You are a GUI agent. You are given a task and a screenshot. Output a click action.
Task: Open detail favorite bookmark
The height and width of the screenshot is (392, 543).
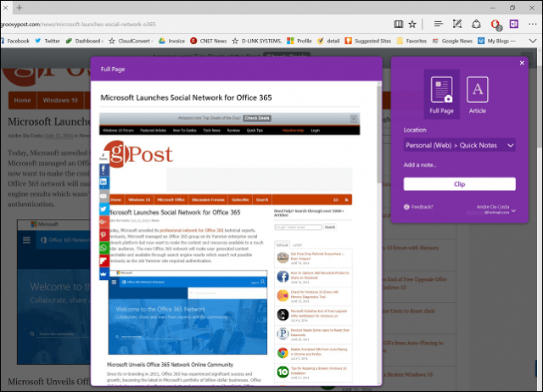[328, 41]
